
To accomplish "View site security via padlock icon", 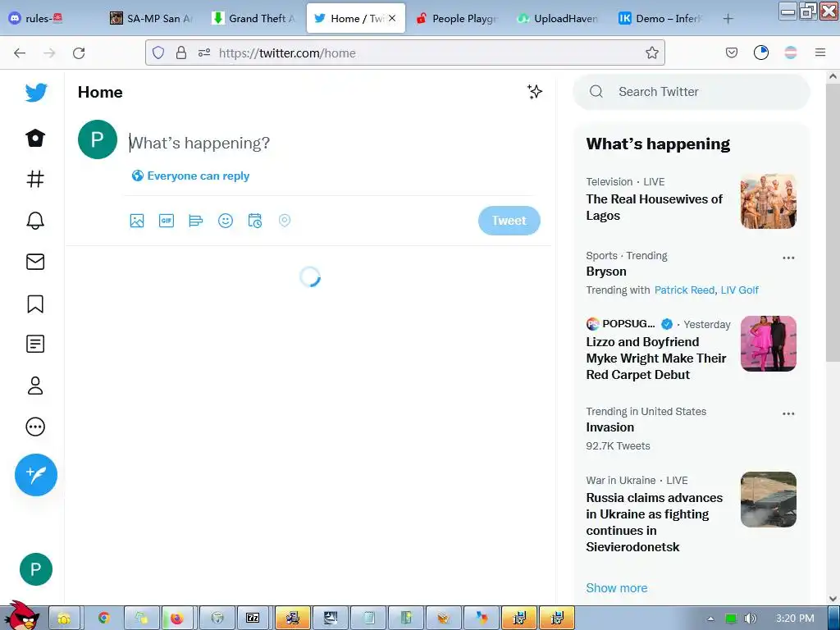I will (x=181, y=52).
